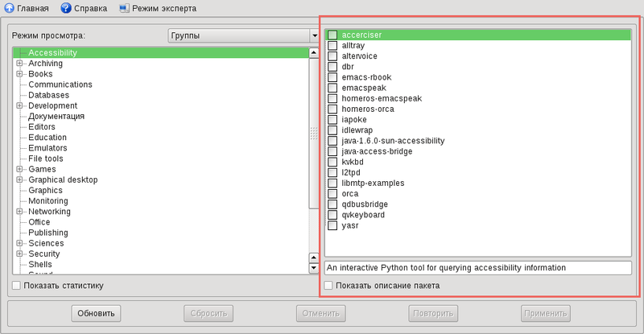Check the orca package checkbox
The height and width of the screenshot is (334, 644).
pyautogui.click(x=332, y=194)
